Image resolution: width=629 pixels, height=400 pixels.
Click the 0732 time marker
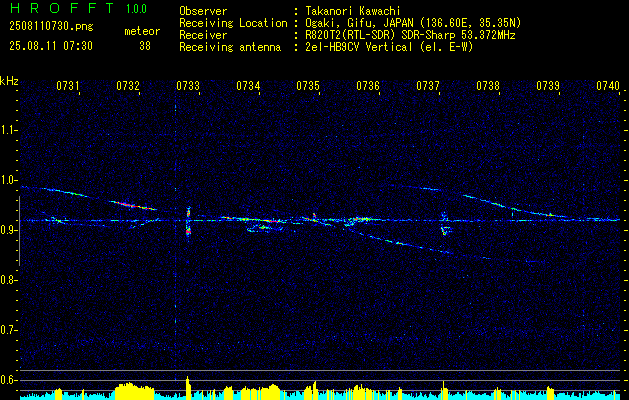coord(128,85)
